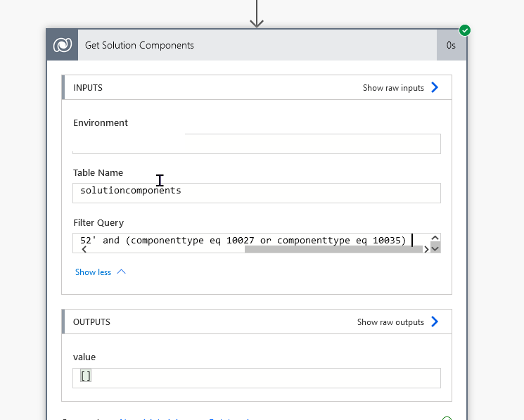Click the Dataverse connector icon

[62, 45]
